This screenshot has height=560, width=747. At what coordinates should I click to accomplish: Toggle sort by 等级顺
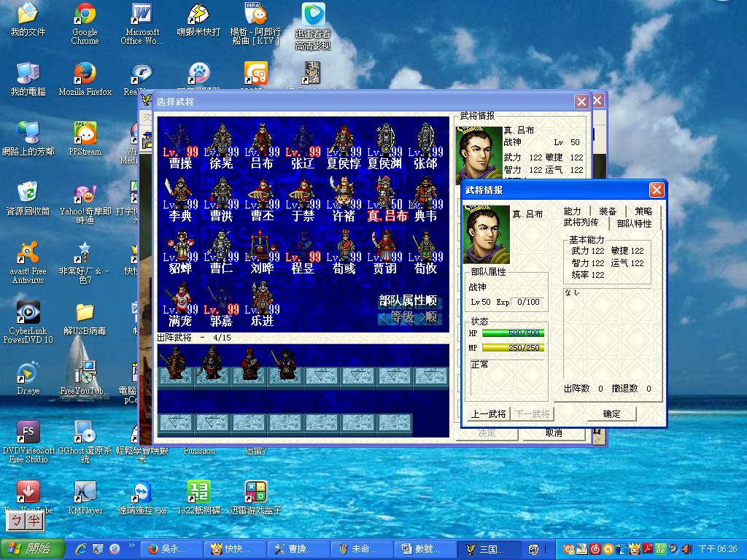pos(409,318)
